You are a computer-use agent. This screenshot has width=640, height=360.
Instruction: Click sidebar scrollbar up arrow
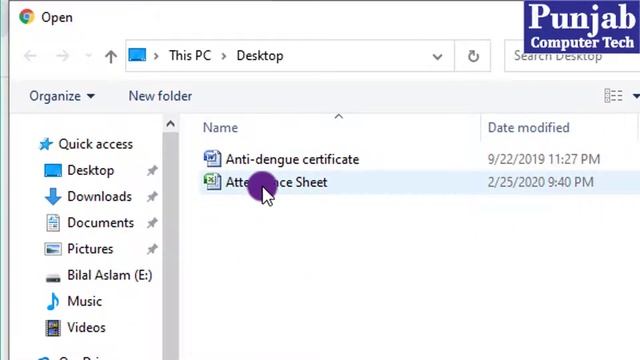(171, 124)
